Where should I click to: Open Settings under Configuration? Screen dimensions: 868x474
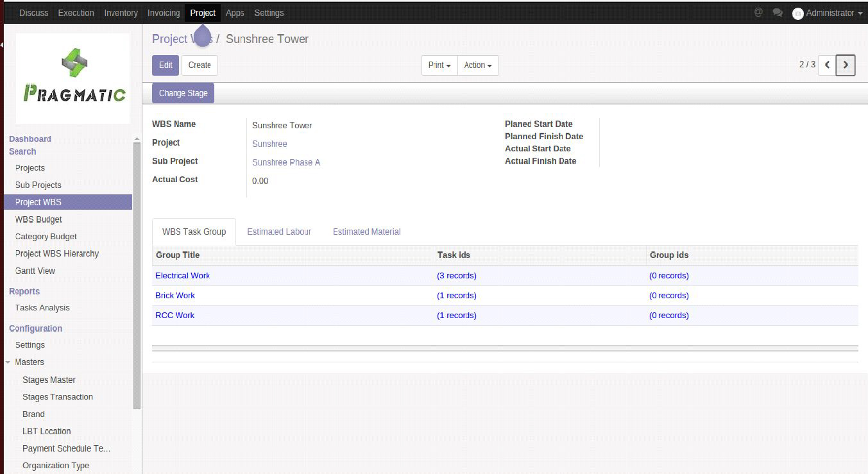[x=30, y=345]
